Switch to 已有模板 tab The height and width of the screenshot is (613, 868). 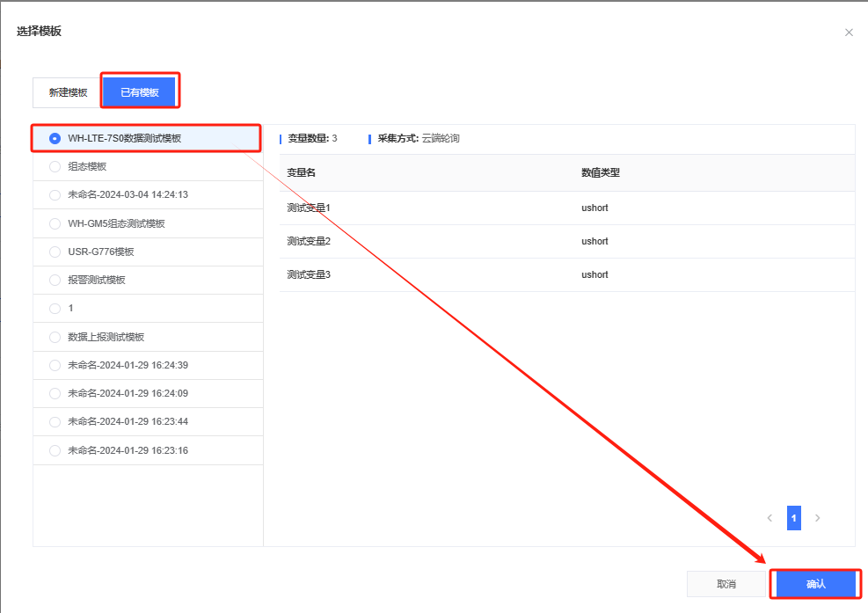(140, 92)
